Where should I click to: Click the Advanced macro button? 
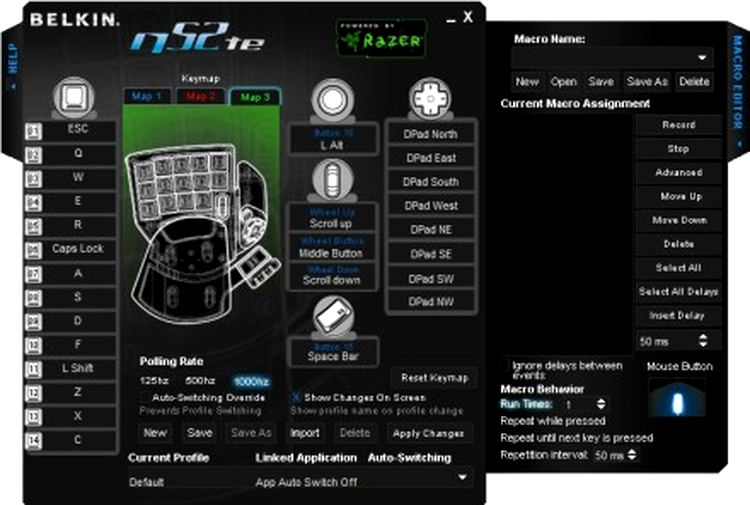click(x=679, y=173)
